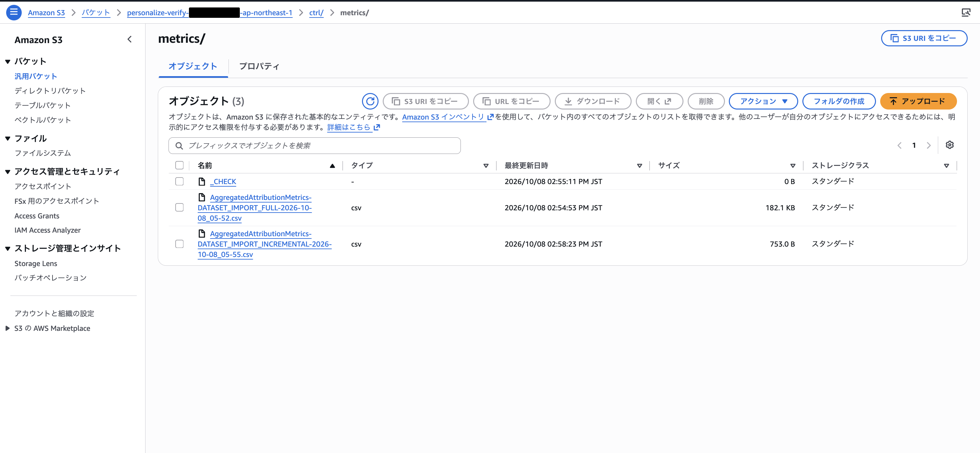
Task: Collapse the バケット sidebar section
Action: coord(7,62)
